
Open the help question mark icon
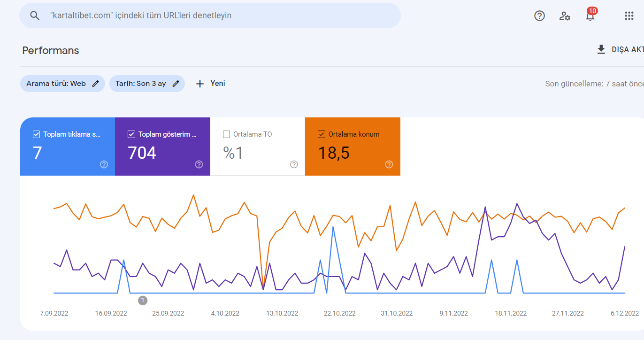(540, 16)
